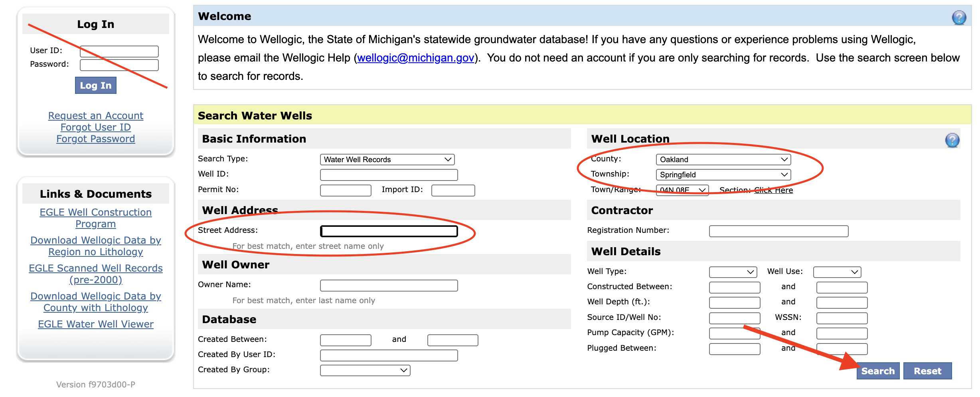Open the Request an Account link
980x397 pixels.
96,115
